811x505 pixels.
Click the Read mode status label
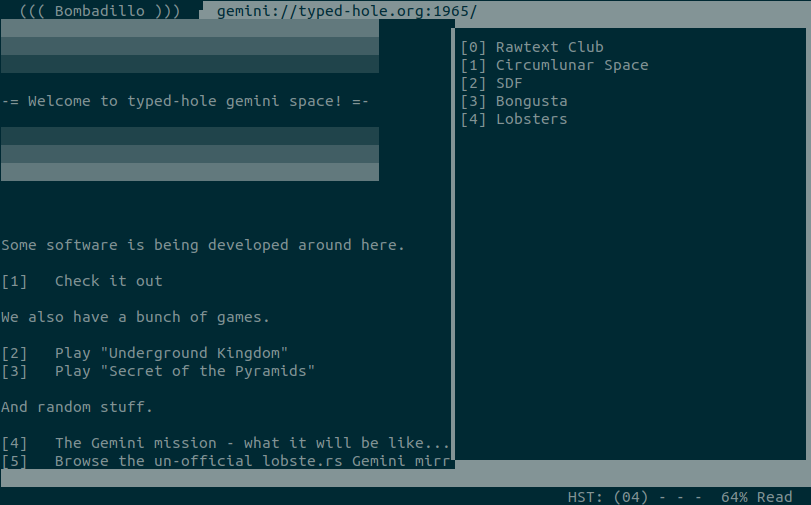tap(774, 497)
